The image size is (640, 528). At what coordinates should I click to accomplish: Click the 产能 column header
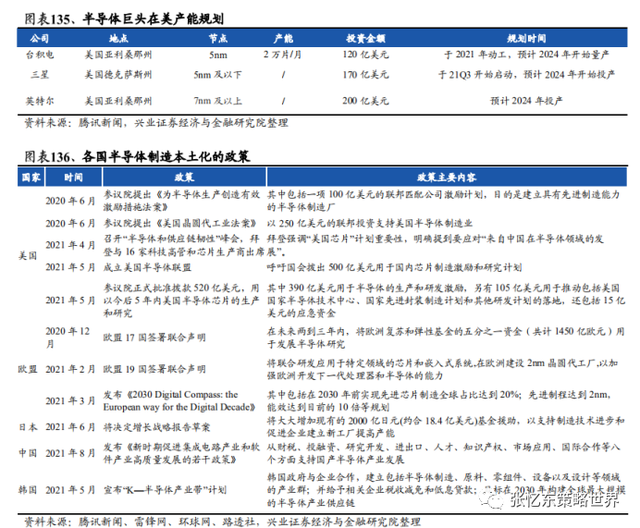coord(283,38)
